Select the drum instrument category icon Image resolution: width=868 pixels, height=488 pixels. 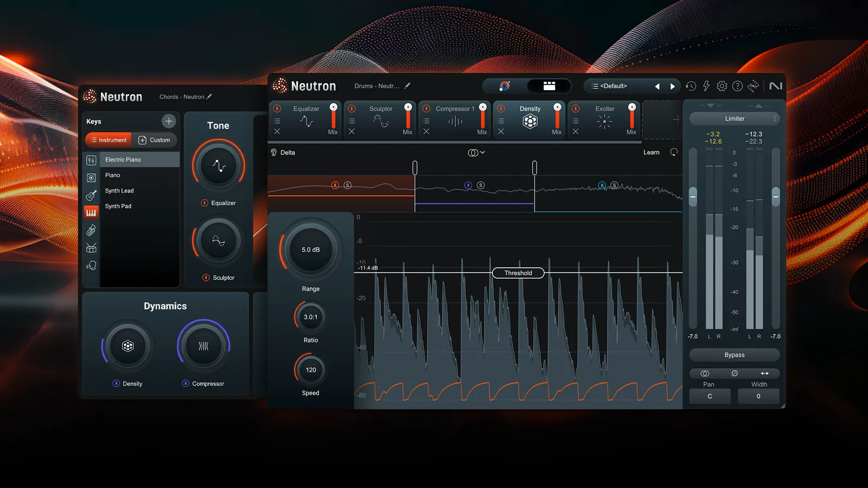tap(91, 248)
